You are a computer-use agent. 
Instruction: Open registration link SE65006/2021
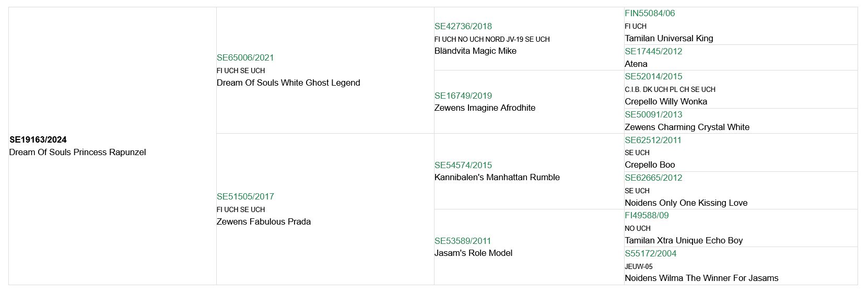[x=245, y=58]
